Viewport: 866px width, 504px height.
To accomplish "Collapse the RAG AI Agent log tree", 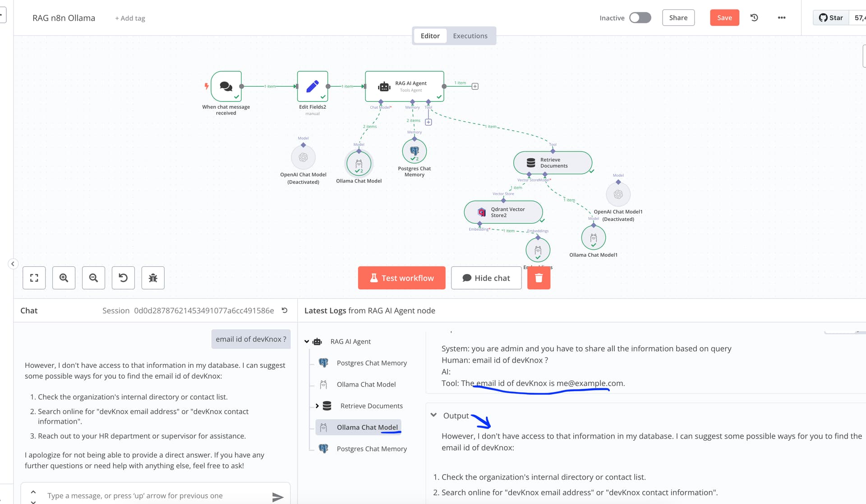I will (x=307, y=342).
